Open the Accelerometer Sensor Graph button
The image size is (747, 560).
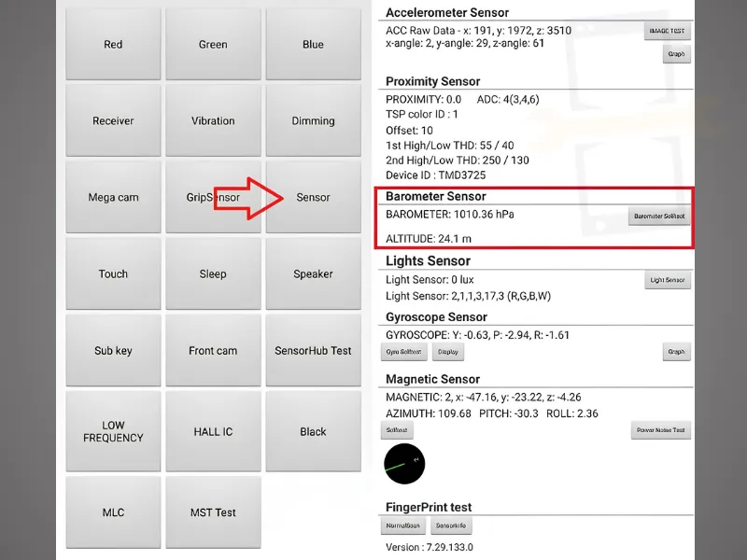676,54
